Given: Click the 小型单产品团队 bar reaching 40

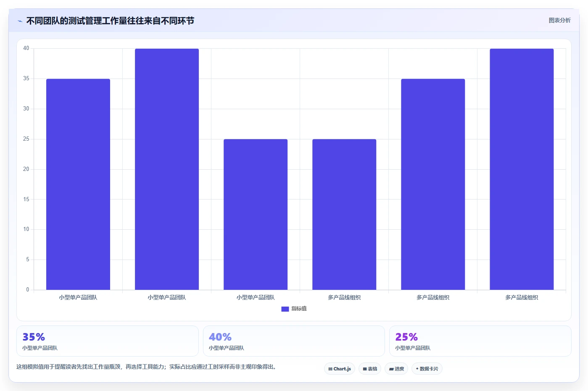Looking at the screenshot, I should tap(167, 169).
